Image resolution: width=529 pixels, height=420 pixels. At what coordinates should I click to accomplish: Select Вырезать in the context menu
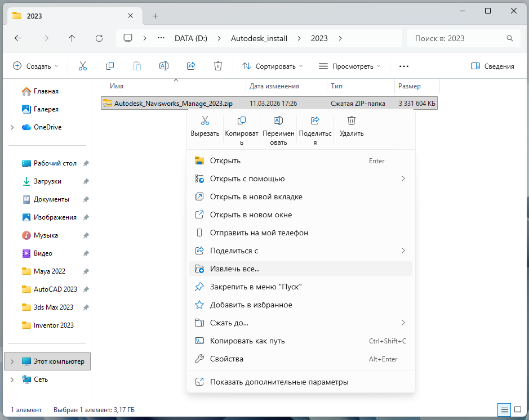tap(205, 127)
